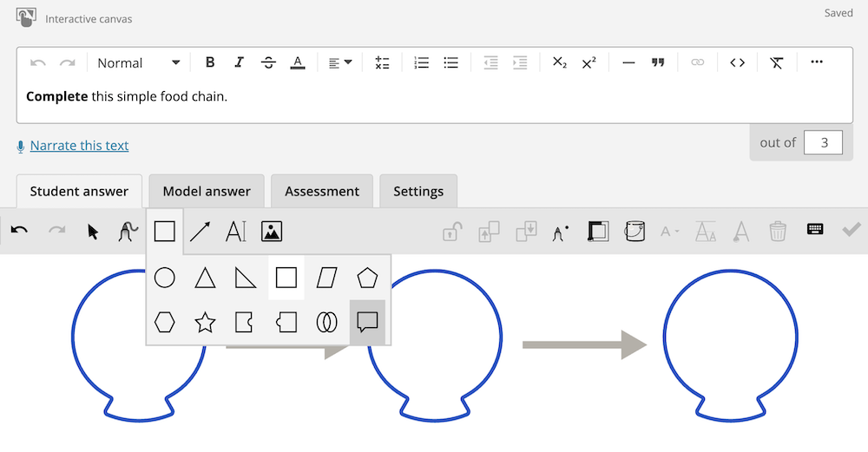
Task: Click the text editor redo arrow
Action: point(68,62)
